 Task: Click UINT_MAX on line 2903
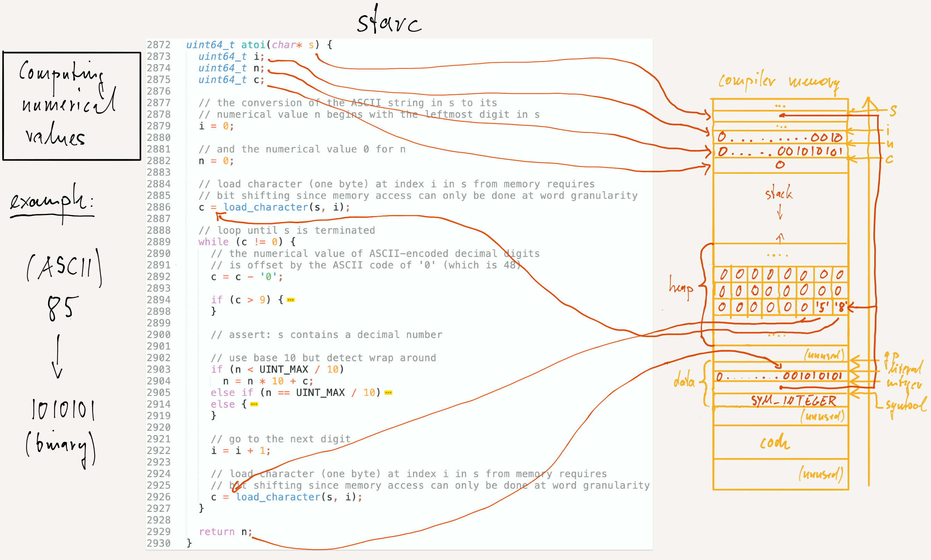point(283,370)
